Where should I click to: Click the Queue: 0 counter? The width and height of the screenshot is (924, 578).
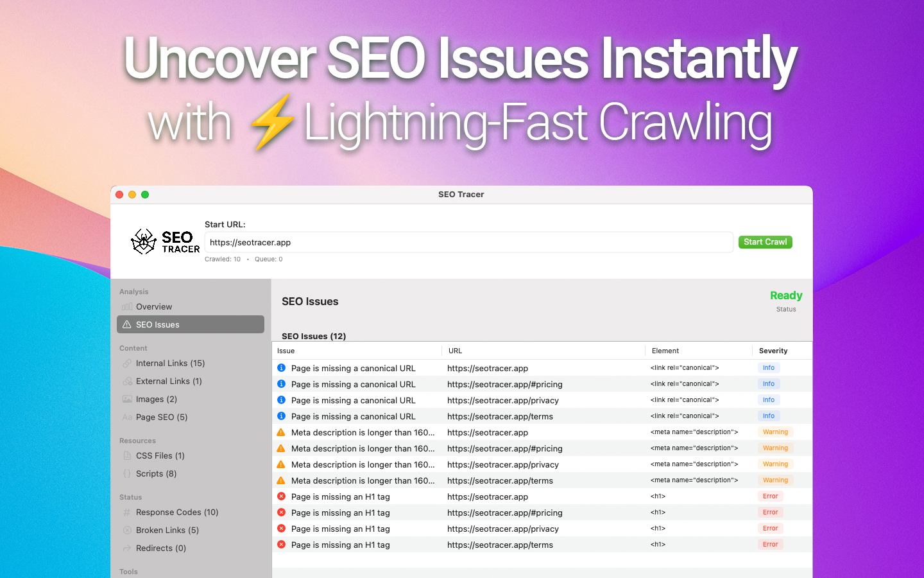268,259
